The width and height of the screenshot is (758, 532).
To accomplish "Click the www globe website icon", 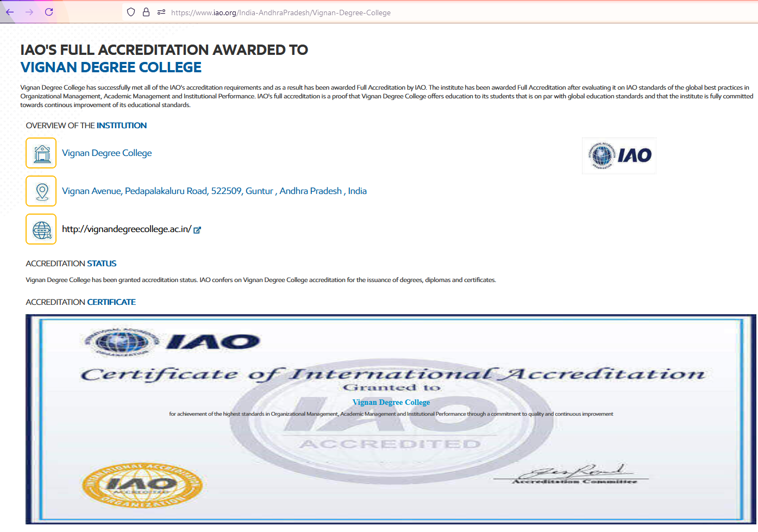I will coord(41,229).
